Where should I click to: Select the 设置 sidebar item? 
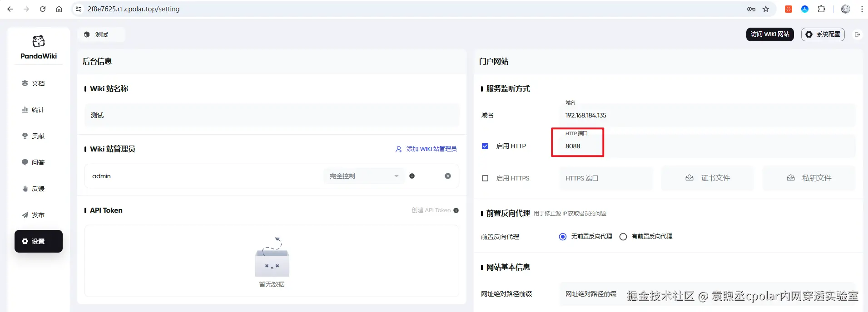39,241
